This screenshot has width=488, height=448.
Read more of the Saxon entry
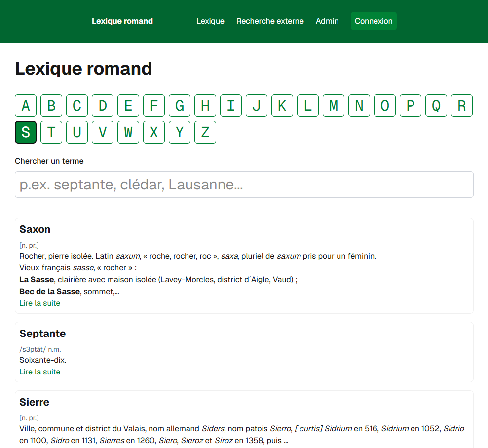[x=40, y=303]
